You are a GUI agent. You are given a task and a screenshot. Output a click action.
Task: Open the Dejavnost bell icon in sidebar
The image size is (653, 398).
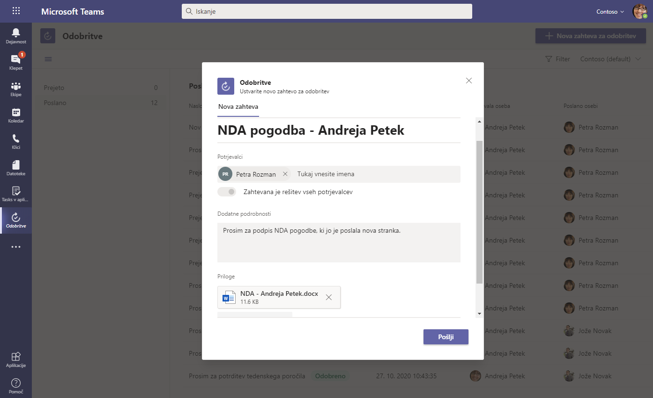16,36
